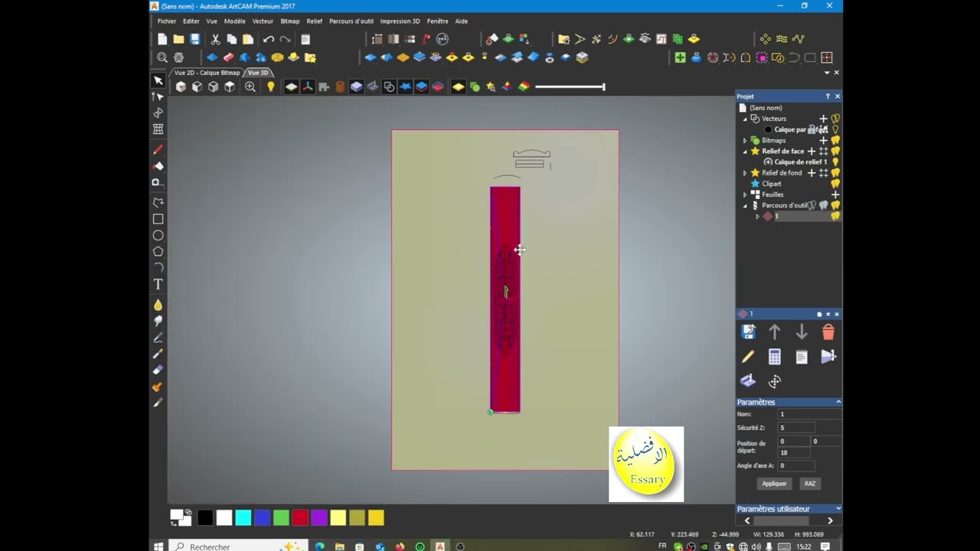Create a new model file

tap(162, 39)
